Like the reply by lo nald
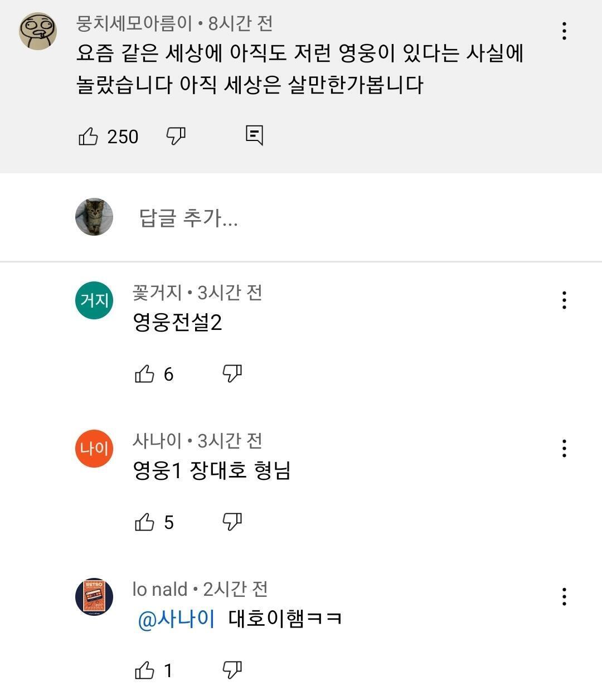602x700 pixels. (144, 670)
